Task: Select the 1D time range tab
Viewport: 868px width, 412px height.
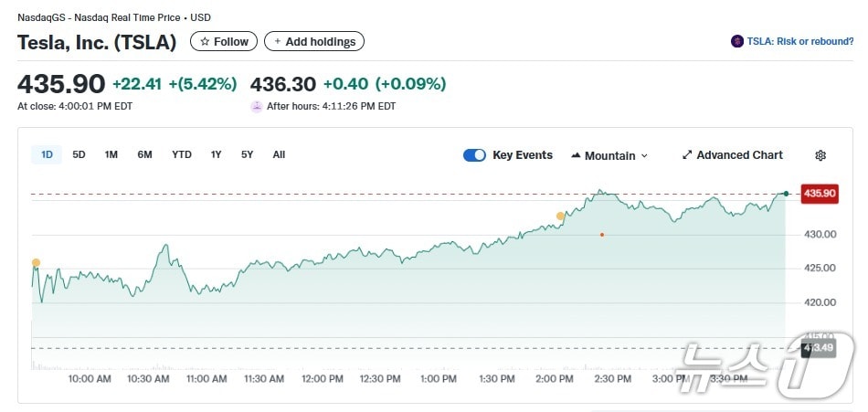Action: 47,154
